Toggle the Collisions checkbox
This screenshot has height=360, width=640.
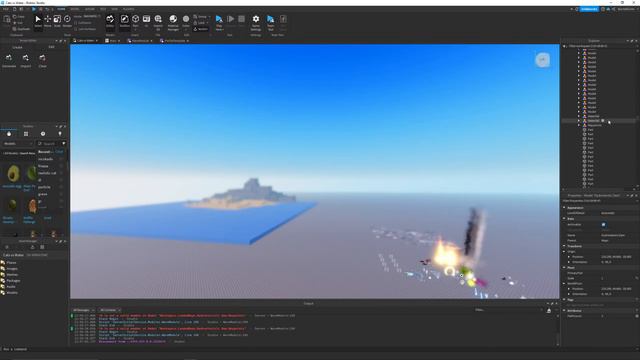click(x=76, y=23)
